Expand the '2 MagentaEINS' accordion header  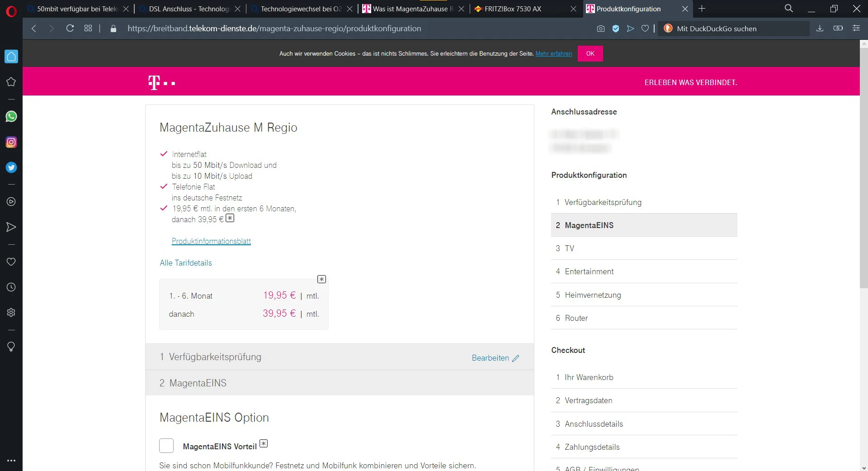coord(340,383)
